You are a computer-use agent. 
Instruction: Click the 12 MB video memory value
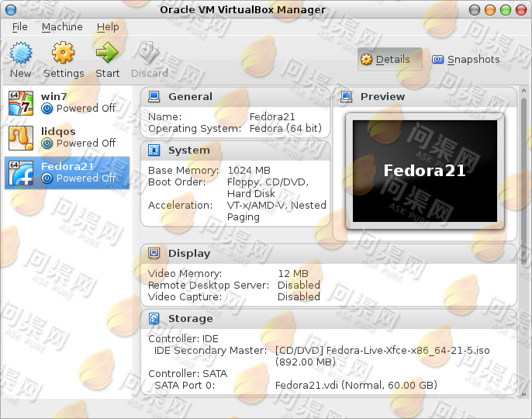tap(293, 274)
